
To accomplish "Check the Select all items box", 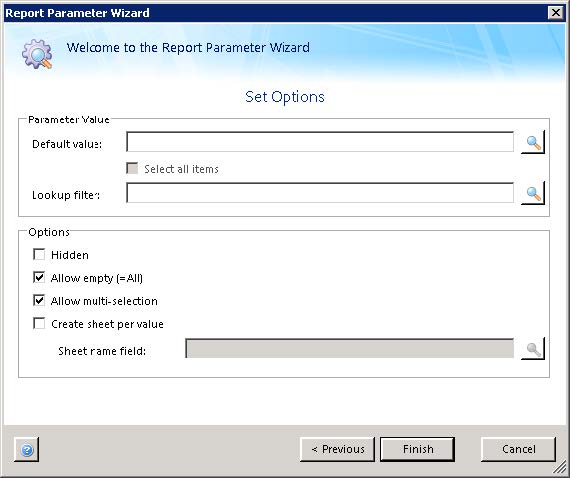I will pos(132,168).
